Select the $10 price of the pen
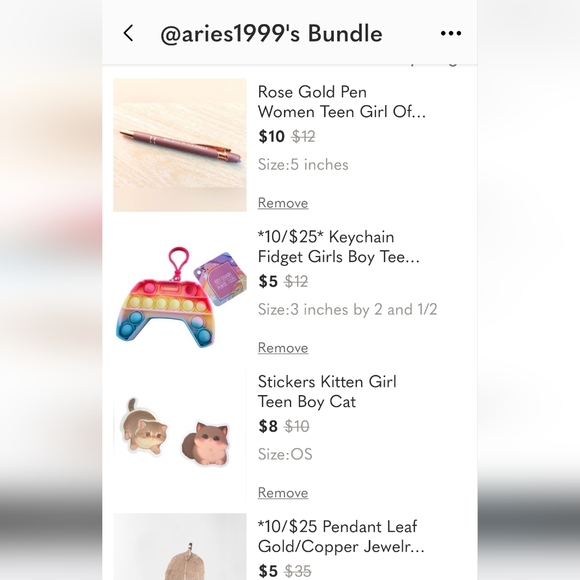Viewport: 580px width, 580px height. tap(272, 136)
